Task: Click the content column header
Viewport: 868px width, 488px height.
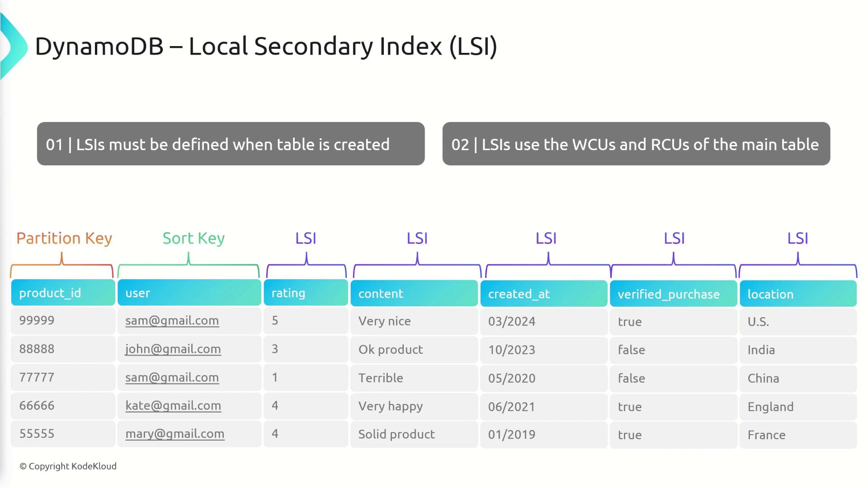Action: click(414, 294)
